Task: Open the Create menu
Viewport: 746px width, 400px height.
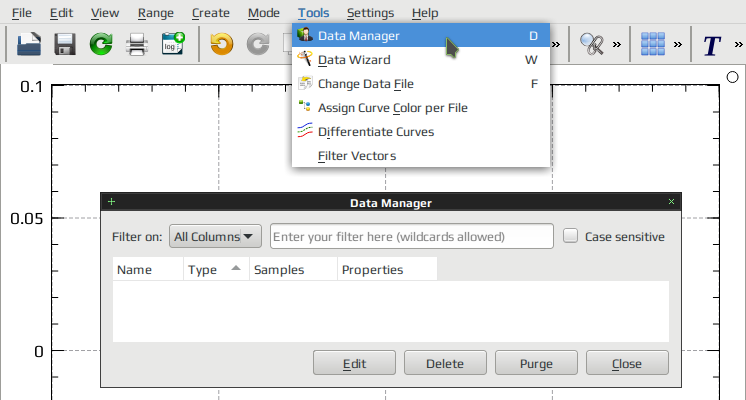Action: pyautogui.click(x=211, y=13)
